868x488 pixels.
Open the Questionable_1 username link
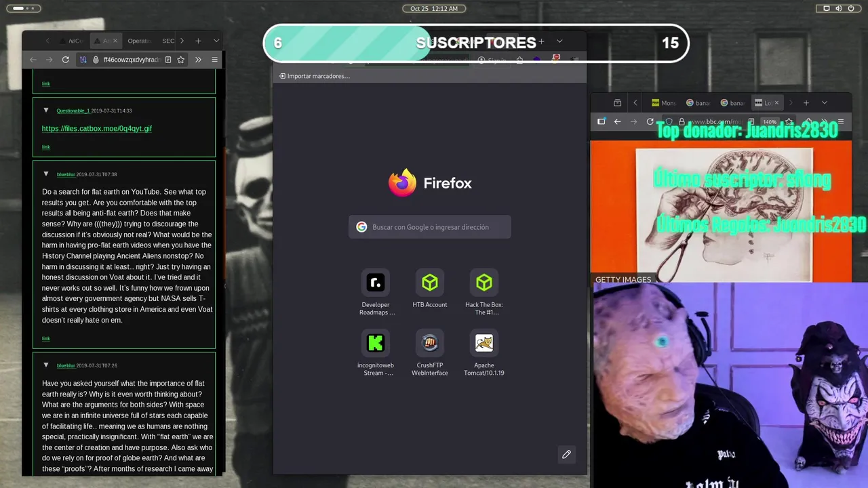pyautogui.click(x=73, y=110)
